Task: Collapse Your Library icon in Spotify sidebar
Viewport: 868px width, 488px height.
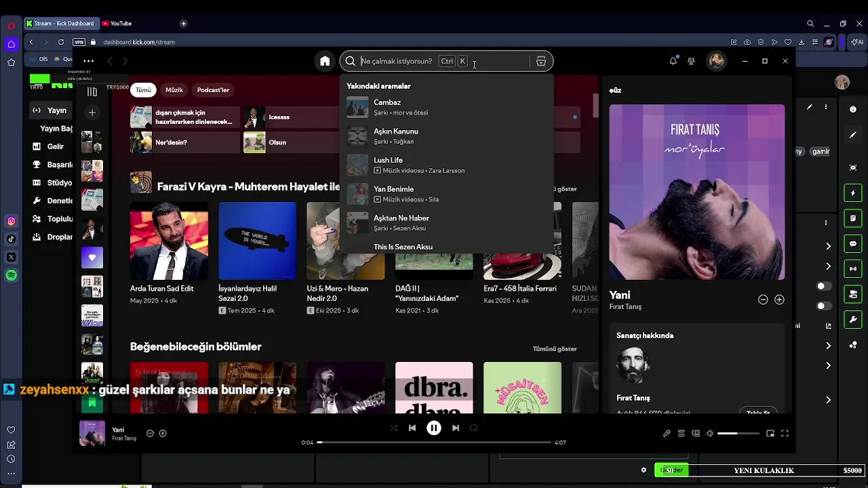Action: coord(92,91)
